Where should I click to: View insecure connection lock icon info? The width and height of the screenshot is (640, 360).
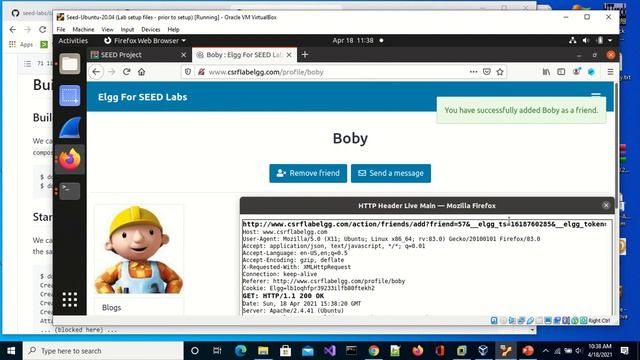click(x=201, y=72)
